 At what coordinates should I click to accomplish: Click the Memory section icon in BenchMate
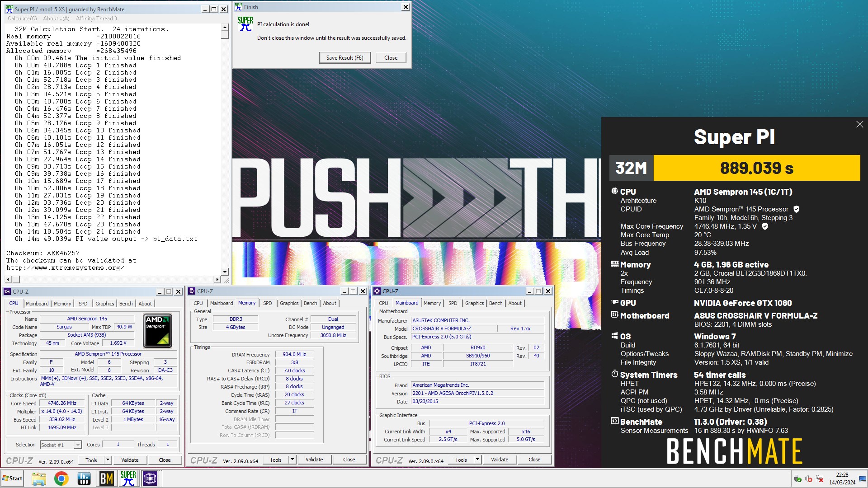tap(614, 264)
